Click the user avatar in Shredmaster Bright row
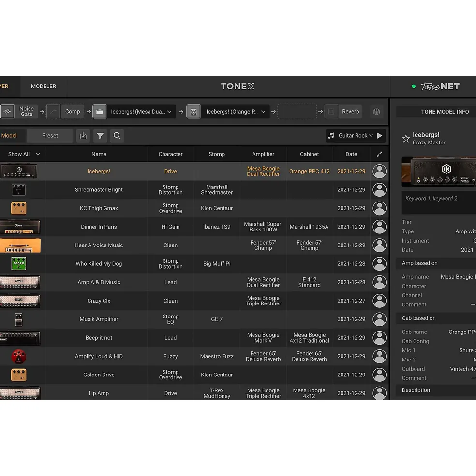Viewport: 476px width, 476px height. click(380, 190)
